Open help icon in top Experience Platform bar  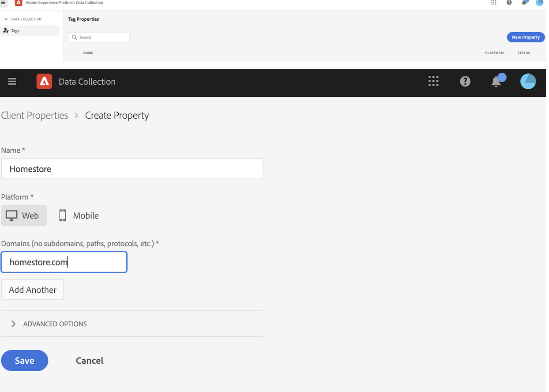tap(509, 3)
